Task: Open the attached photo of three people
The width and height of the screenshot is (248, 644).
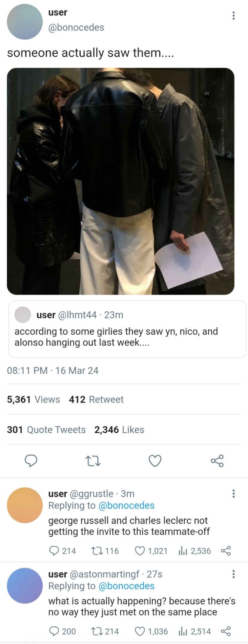Action: click(120, 181)
